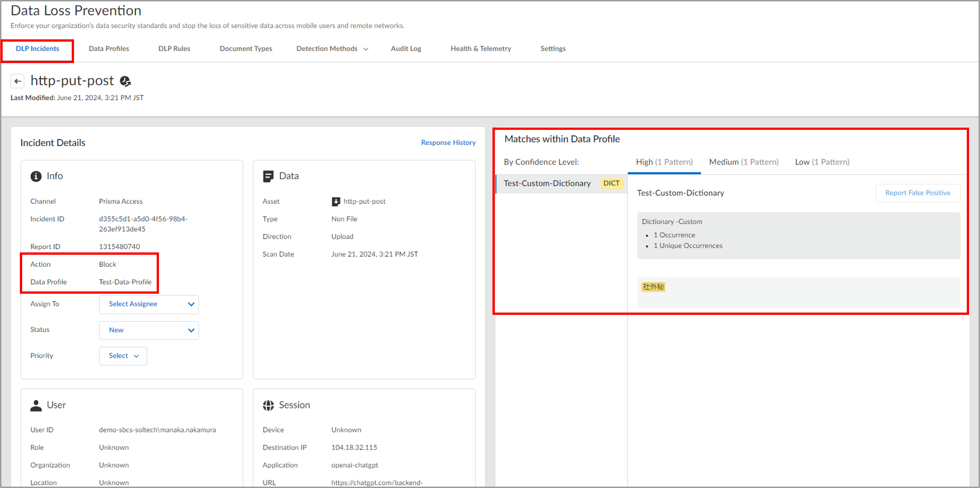The width and height of the screenshot is (980, 488).
Task: Click the Test-Data-Profile value
Action: pos(125,282)
